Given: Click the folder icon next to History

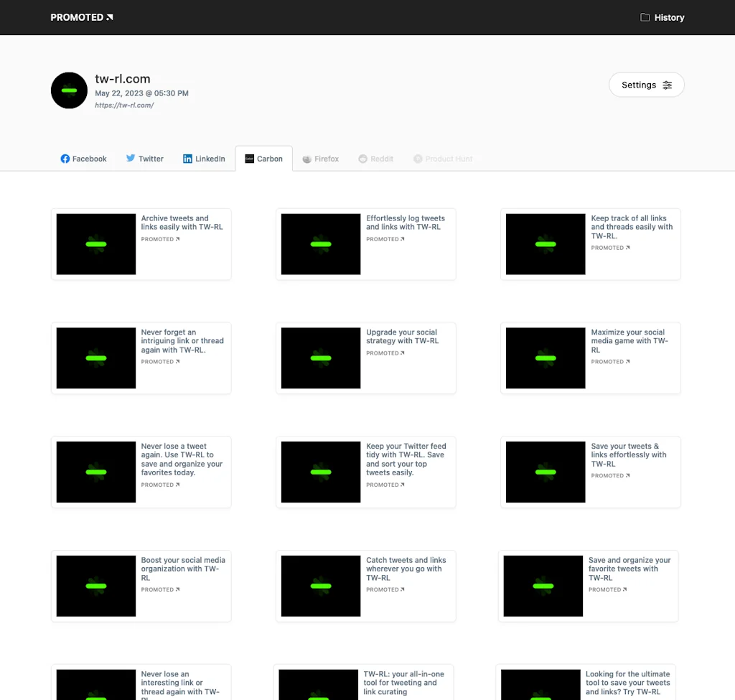Looking at the screenshot, I should [644, 17].
